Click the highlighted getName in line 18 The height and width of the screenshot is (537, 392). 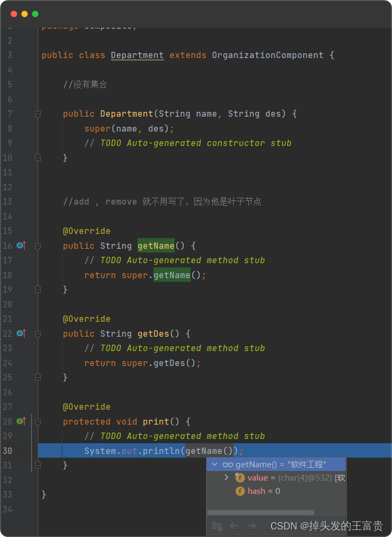pyautogui.click(x=172, y=275)
